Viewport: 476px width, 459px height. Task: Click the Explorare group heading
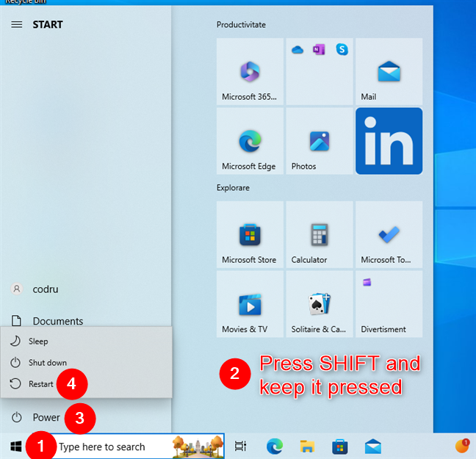click(233, 187)
